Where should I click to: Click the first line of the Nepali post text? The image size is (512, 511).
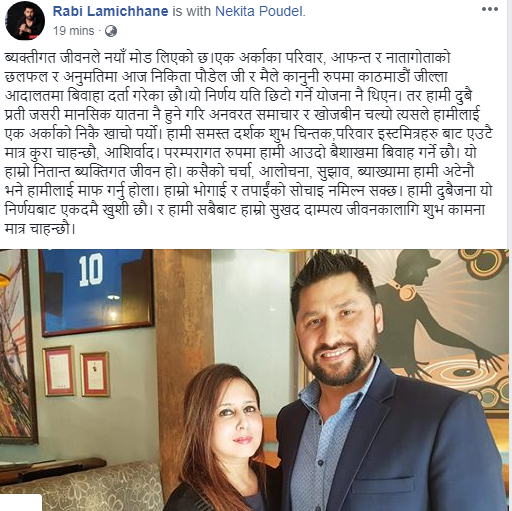[x=228, y=58]
